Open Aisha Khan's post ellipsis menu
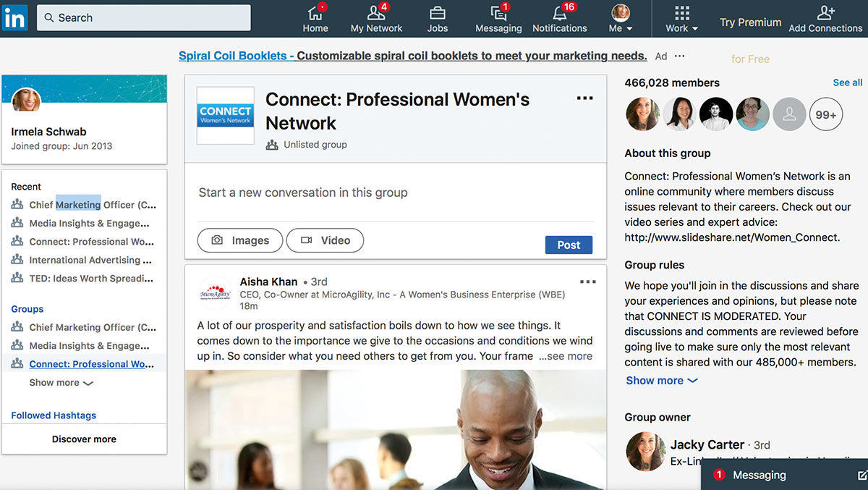Viewport: 868px width, 490px height. [x=588, y=282]
